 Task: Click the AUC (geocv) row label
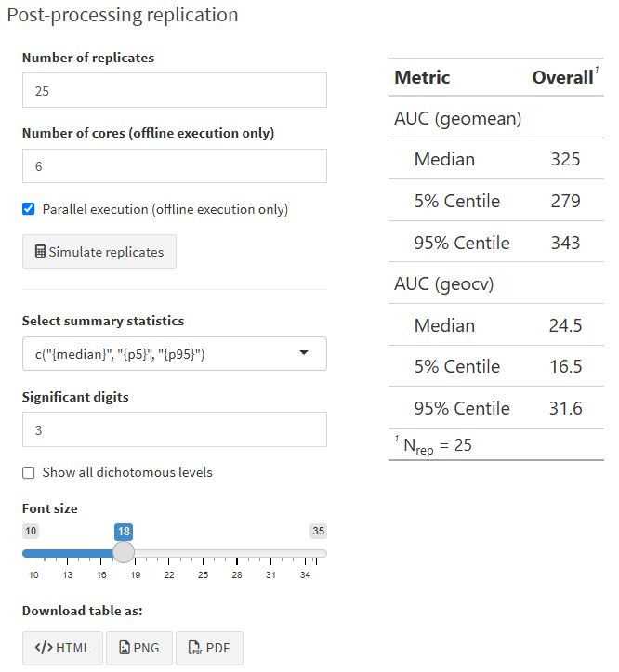443,284
